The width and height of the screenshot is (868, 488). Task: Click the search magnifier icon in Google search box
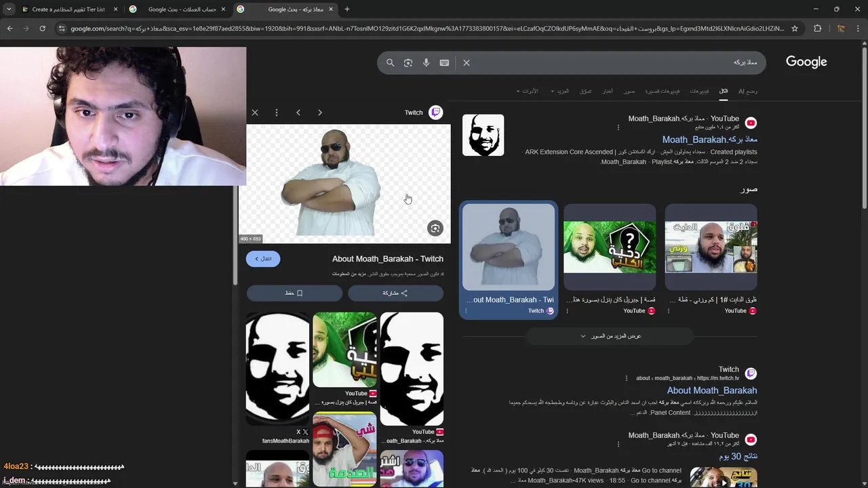[x=390, y=62]
